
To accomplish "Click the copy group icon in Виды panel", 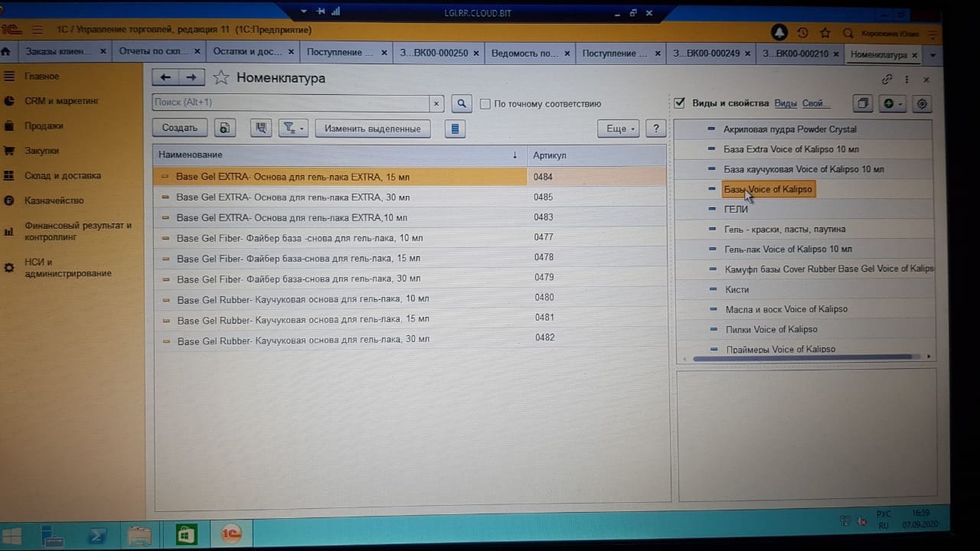I will (x=863, y=103).
